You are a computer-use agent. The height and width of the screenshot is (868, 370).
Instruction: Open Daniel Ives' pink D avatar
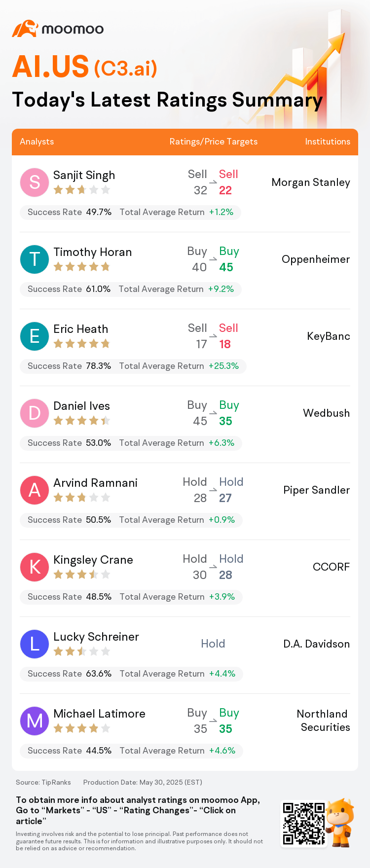click(x=35, y=413)
